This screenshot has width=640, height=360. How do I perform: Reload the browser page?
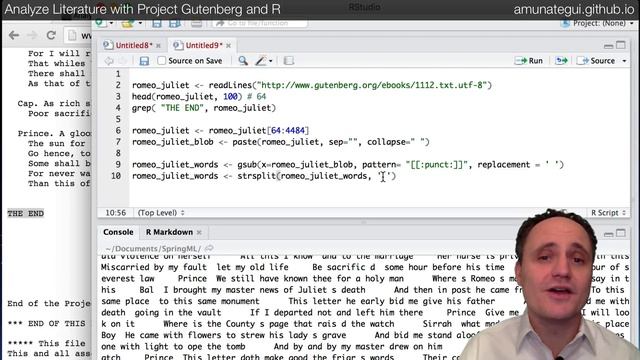[51, 36]
